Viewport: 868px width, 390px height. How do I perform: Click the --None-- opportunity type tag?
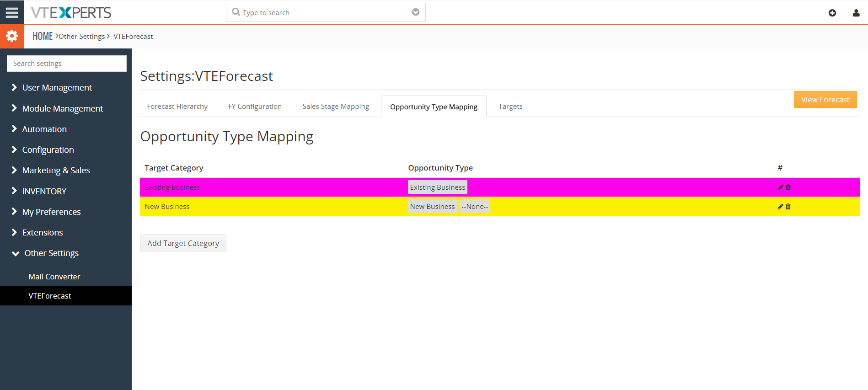point(475,207)
